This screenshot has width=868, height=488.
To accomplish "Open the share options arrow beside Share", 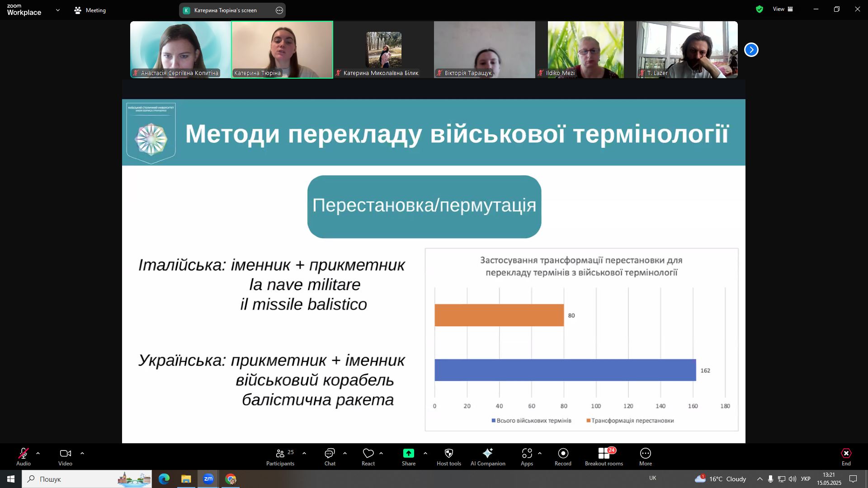I will pos(425,453).
